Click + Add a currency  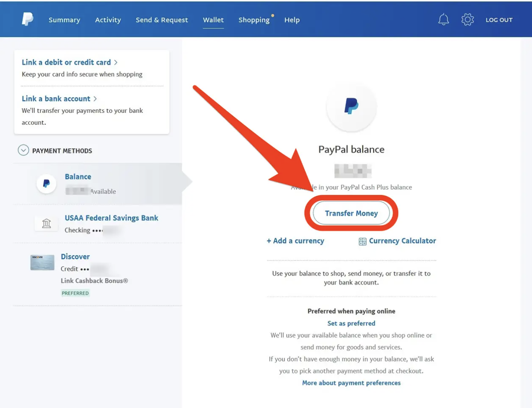pos(295,241)
